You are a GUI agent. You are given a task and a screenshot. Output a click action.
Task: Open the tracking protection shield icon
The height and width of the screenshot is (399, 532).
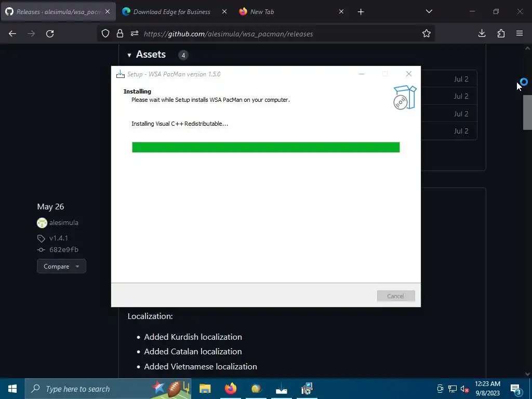click(105, 34)
